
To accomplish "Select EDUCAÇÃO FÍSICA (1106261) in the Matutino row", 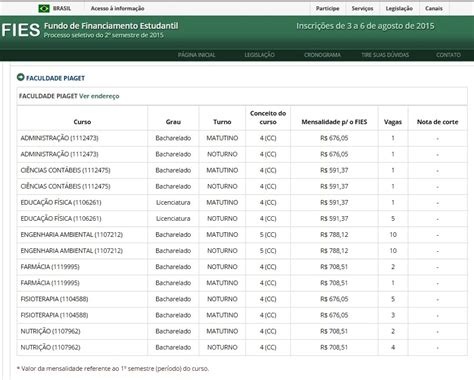I will click(61, 202).
